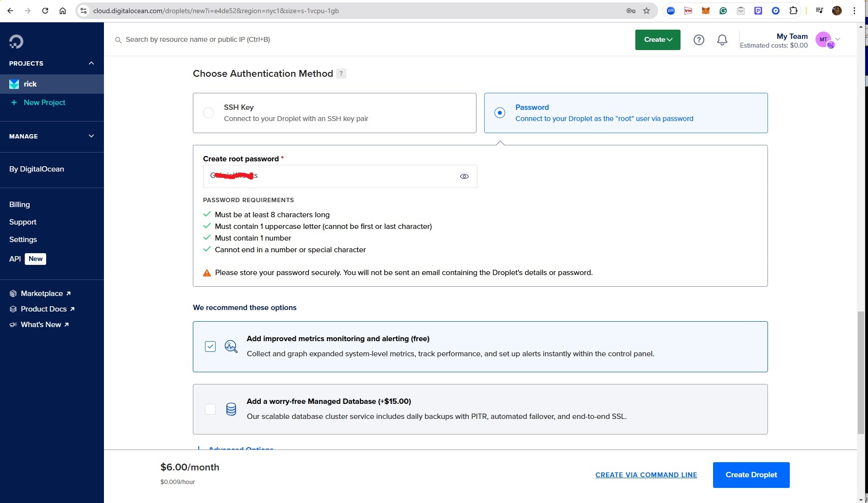Screen dimensions: 868x503
Task: Select the SSH Key radio button
Action: [x=208, y=113]
